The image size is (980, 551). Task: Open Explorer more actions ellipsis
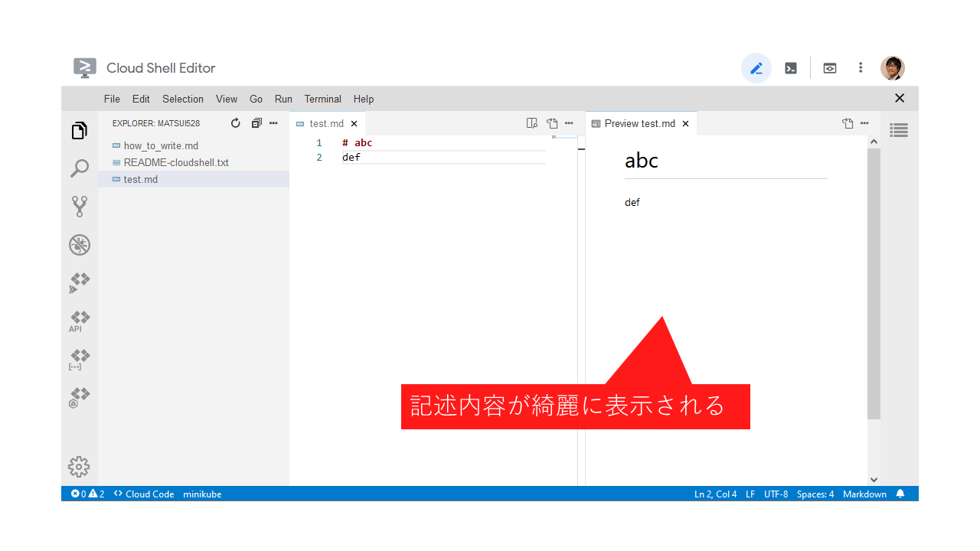[x=273, y=123]
